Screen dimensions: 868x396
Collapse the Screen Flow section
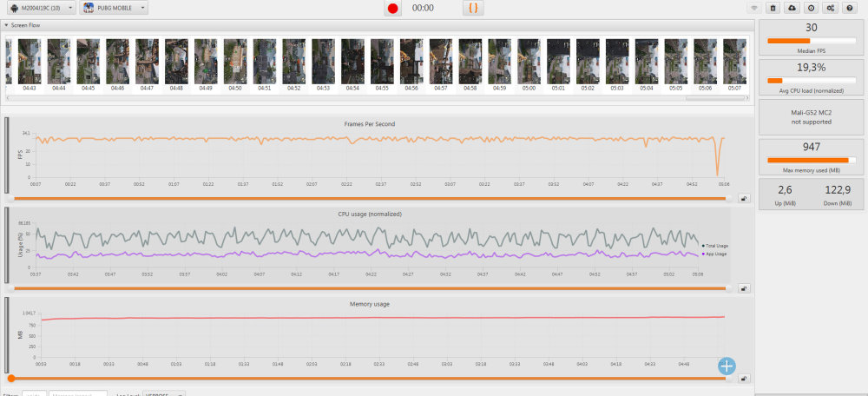[x=7, y=25]
